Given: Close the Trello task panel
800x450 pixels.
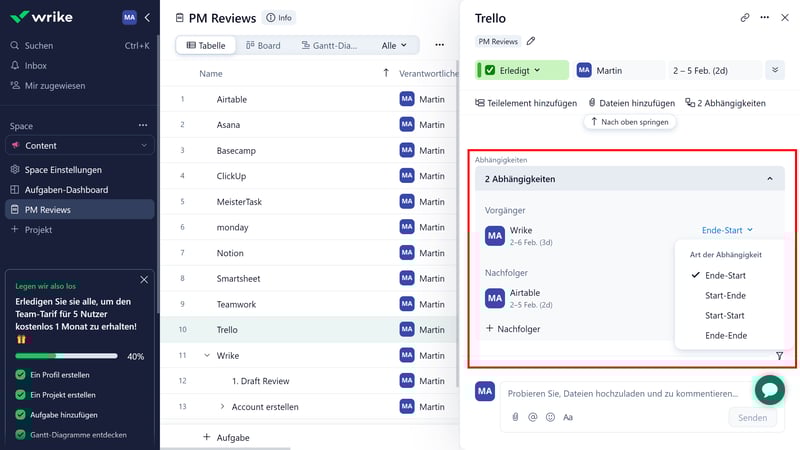Looking at the screenshot, I should coord(785,17).
